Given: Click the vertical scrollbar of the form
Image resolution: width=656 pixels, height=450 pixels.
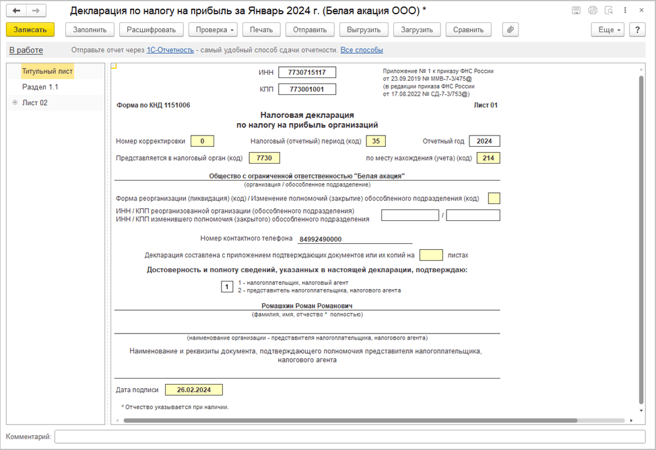Looking at the screenshot, I should click(x=641, y=239).
